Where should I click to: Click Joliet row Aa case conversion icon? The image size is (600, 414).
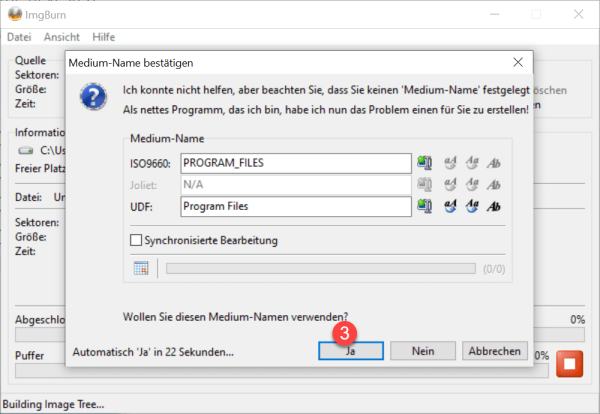click(x=472, y=185)
